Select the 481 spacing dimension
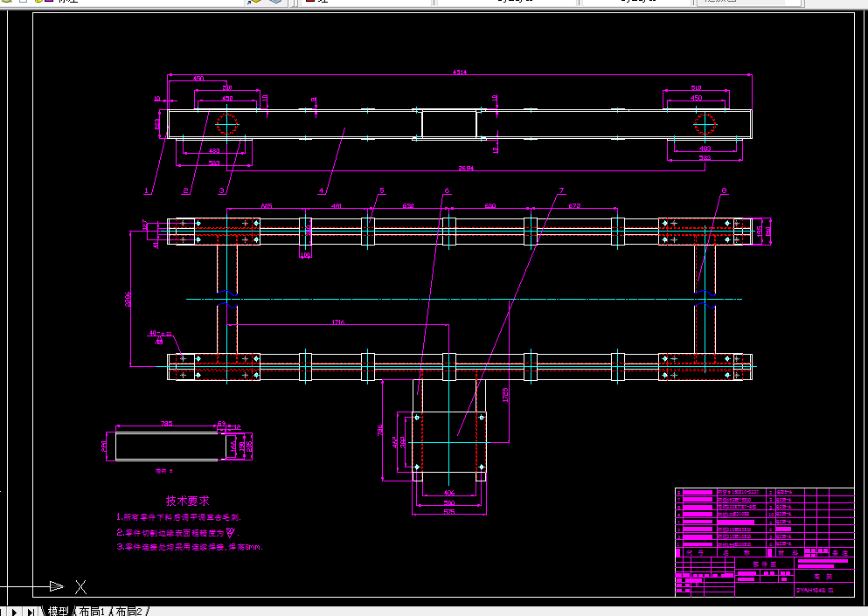The width and height of the screenshot is (868, 616). tap(336, 206)
